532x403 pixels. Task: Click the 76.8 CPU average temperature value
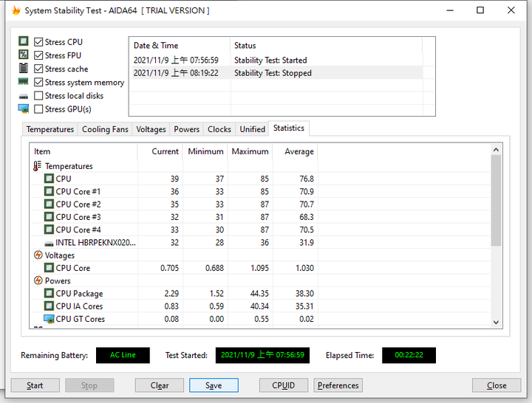[307, 179]
